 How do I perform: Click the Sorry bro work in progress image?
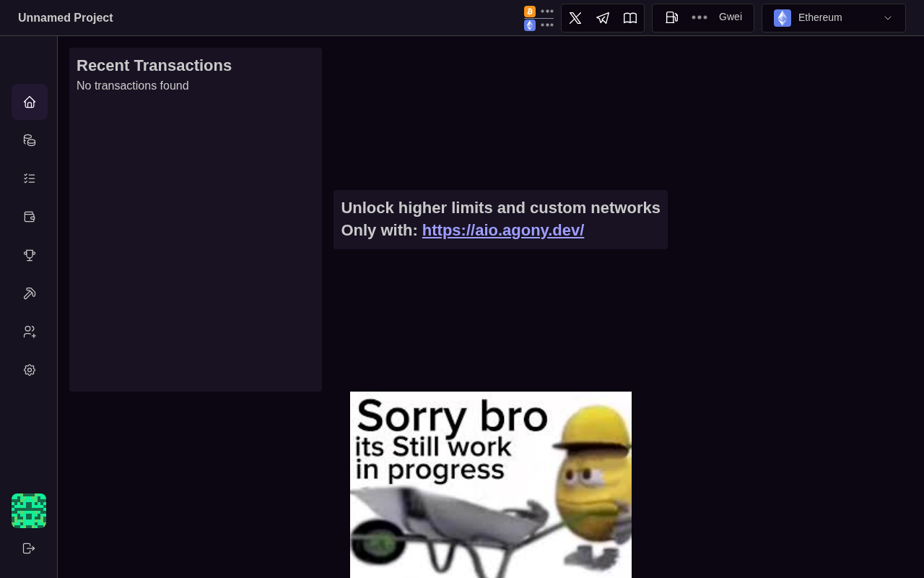[x=491, y=485]
